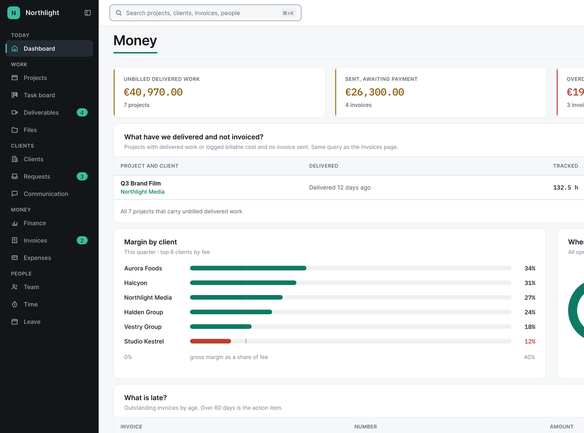Click the Team people icon
This screenshot has width=584, height=433.
click(x=15, y=287)
